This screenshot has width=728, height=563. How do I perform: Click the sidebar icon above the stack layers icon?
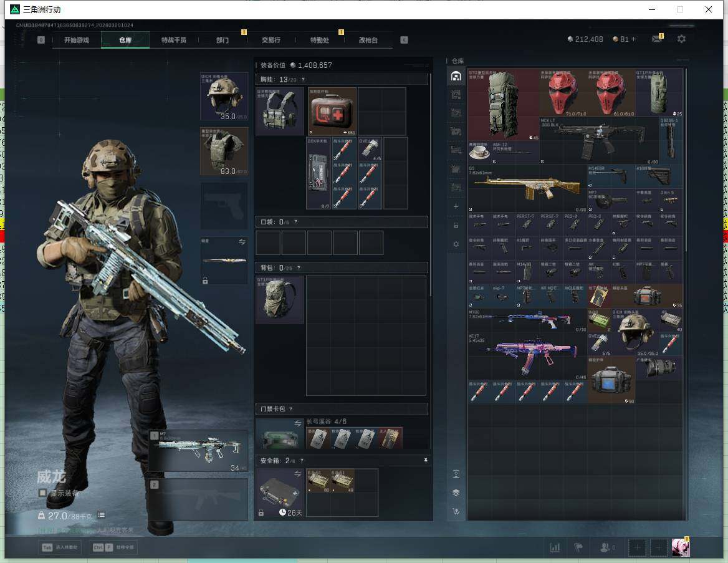pyautogui.click(x=456, y=474)
